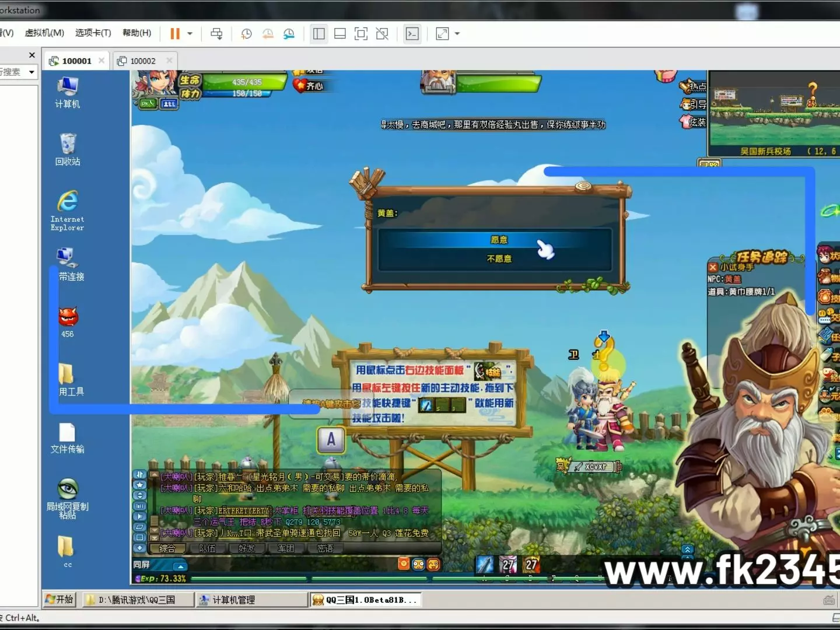
Task: Revert to snapshot using the orange clock icon
Action: coord(268,34)
